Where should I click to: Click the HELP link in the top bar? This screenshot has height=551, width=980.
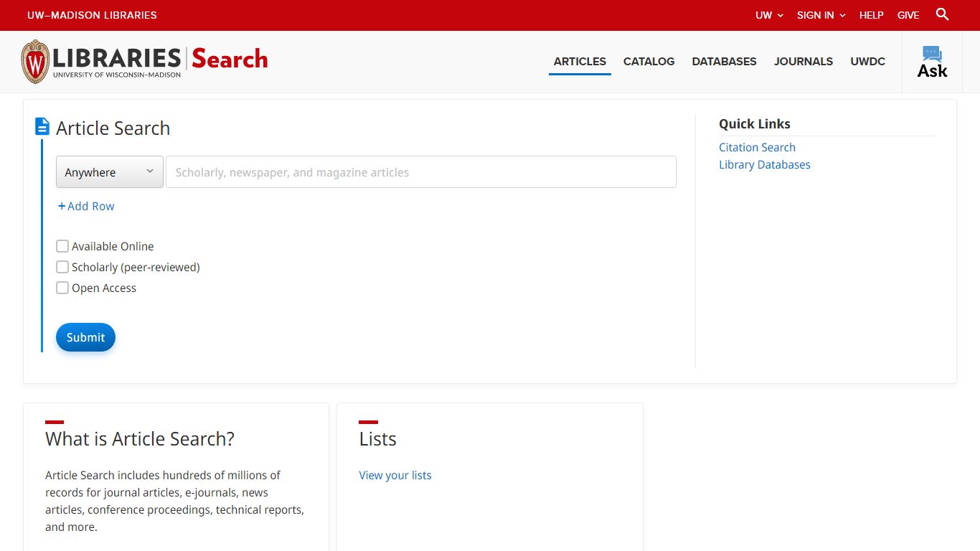871,15
